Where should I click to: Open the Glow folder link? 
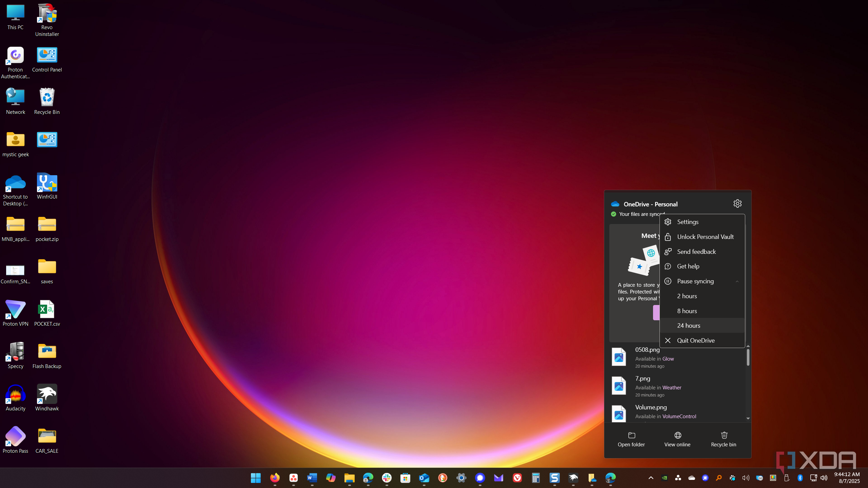click(668, 359)
